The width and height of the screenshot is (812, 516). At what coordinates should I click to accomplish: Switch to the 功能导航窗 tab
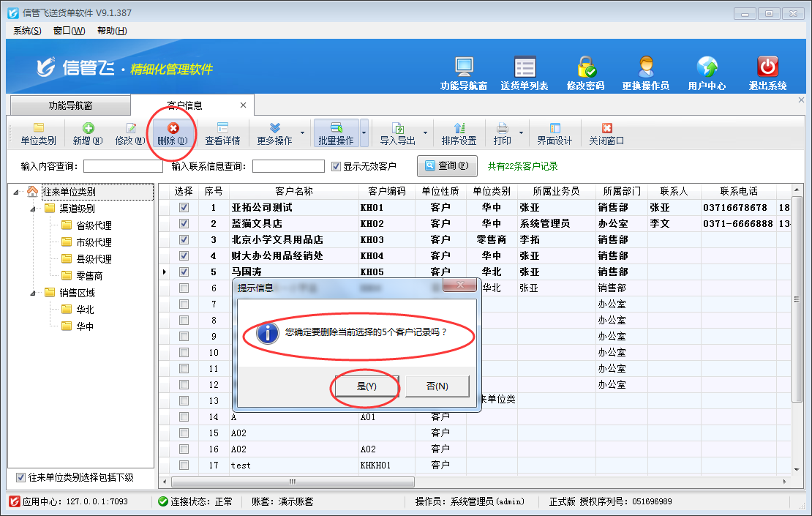click(x=70, y=105)
